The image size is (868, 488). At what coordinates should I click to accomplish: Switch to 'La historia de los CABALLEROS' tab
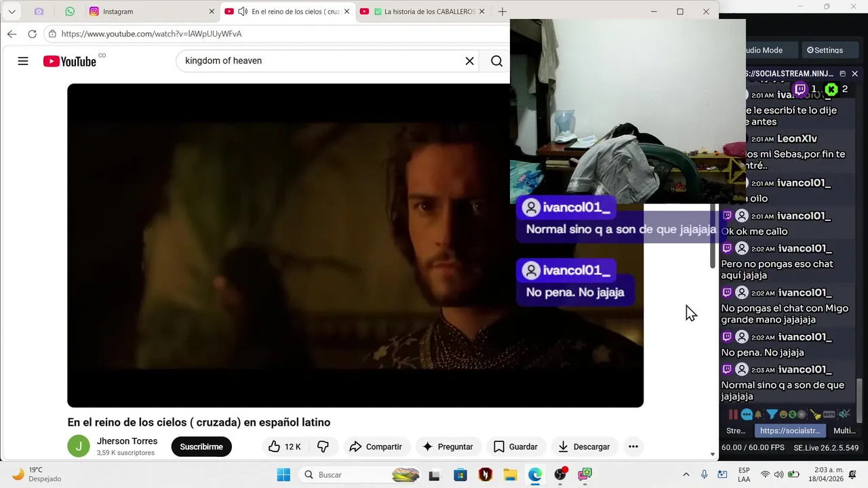coord(422,12)
